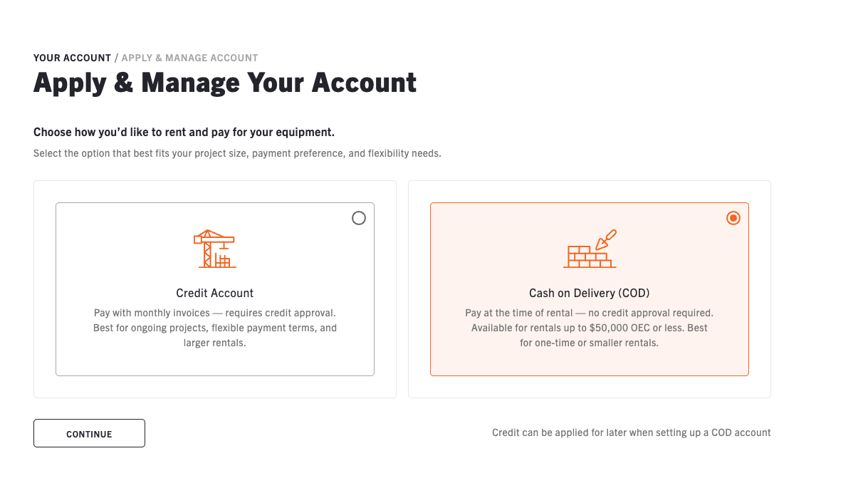Click the crane icon for Credit Account
Image resolution: width=868 pixels, height=498 pixels.
(214, 249)
